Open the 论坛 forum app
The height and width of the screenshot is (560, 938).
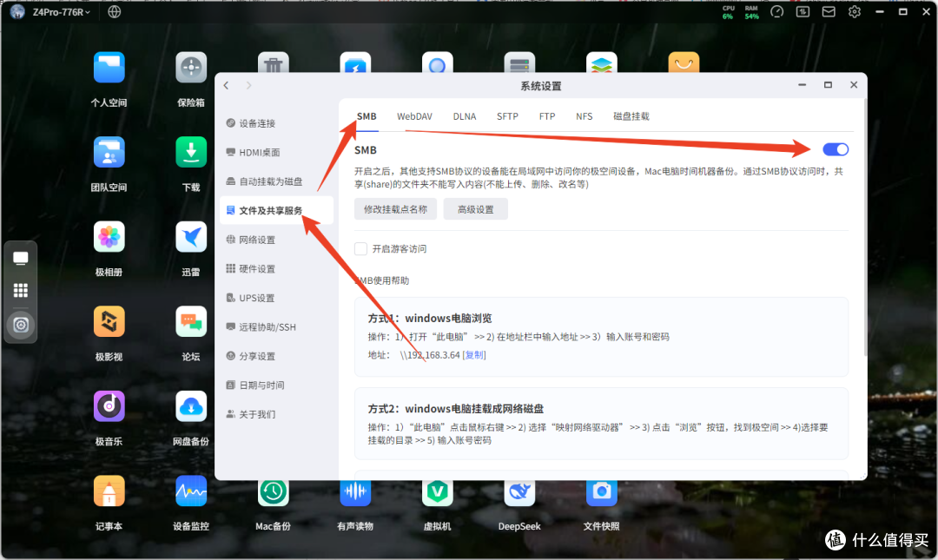[191, 321]
